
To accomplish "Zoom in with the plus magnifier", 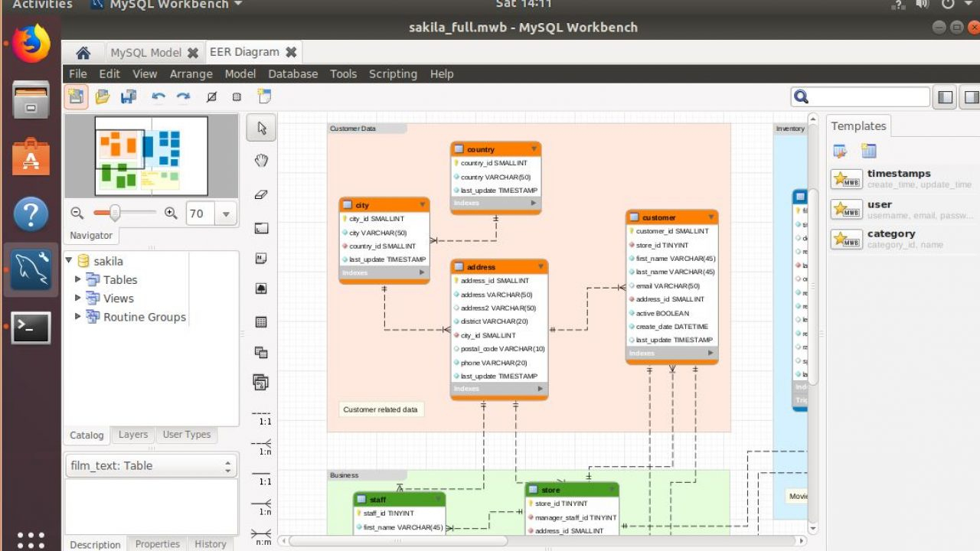I will (x=171, y=214).
